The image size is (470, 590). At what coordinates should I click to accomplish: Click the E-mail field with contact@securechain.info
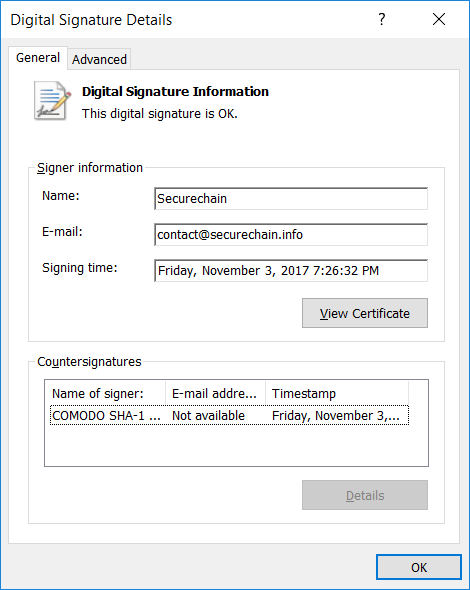click(x=291, y=235)
